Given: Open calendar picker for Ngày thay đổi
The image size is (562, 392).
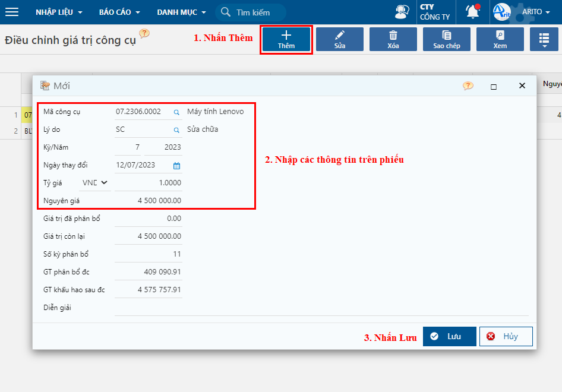Looking at the screenshot, I should (176, 166).
